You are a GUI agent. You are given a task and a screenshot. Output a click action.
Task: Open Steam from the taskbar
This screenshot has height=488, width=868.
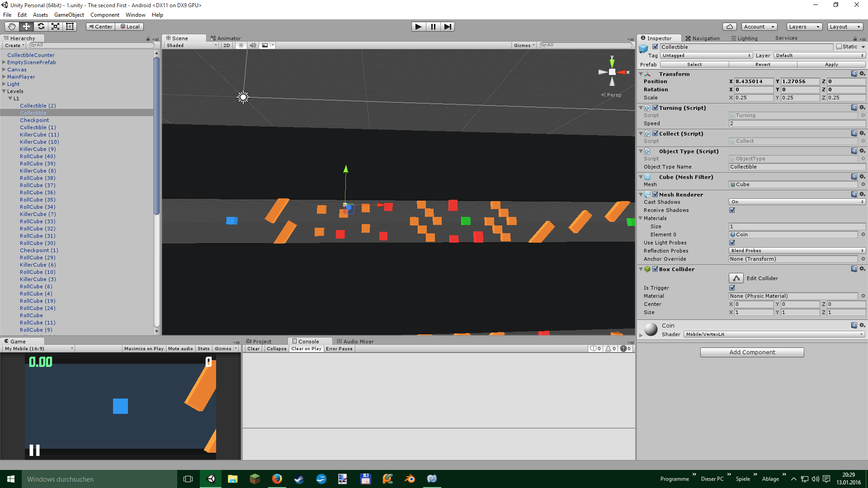tap(299, 479)
